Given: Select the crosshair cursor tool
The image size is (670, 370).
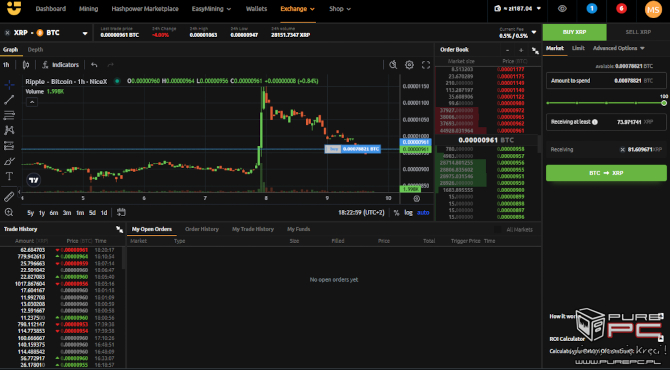Looking at the screenshot, I should 9,85.
